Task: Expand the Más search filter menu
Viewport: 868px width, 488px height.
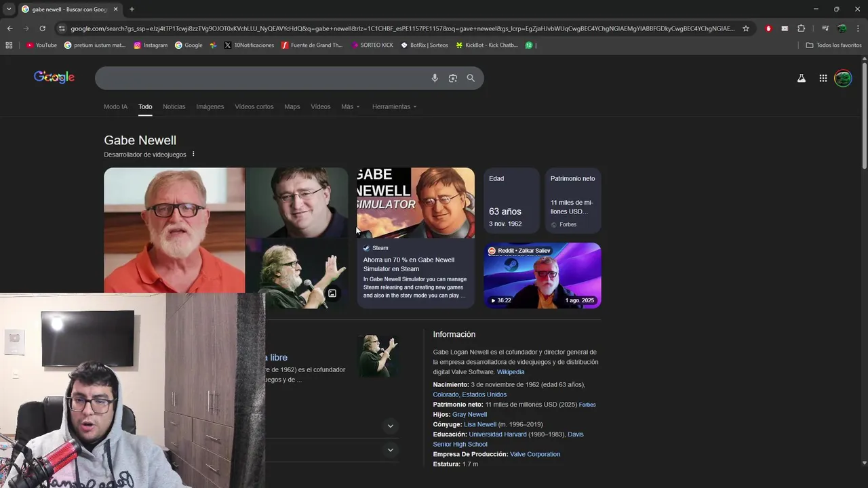Action: coord(351,106)
